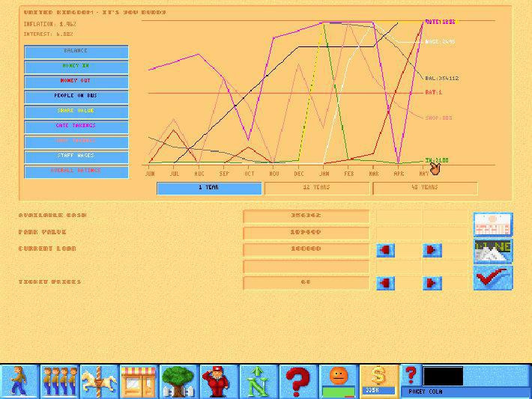Image resolution: width=532 pixels, height=399 pixels.
Task: Switch graph to 12 Years view
Action: pos(316,188)
